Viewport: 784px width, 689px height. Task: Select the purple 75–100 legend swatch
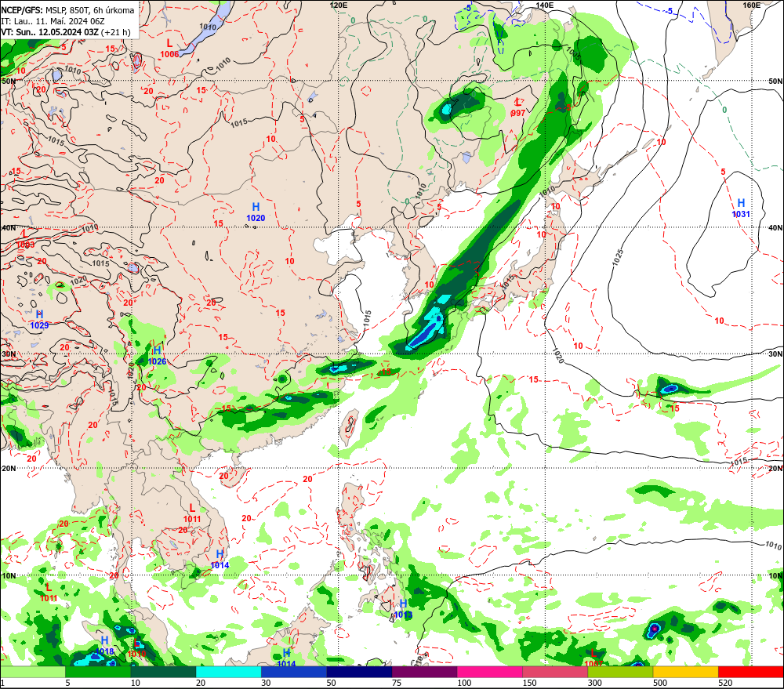click(x=424, y=672)
